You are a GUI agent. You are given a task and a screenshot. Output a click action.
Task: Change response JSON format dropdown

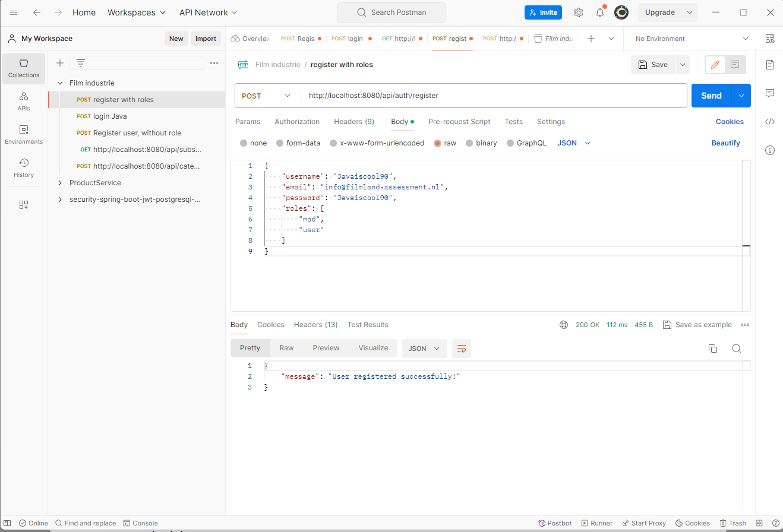[425, 349]
